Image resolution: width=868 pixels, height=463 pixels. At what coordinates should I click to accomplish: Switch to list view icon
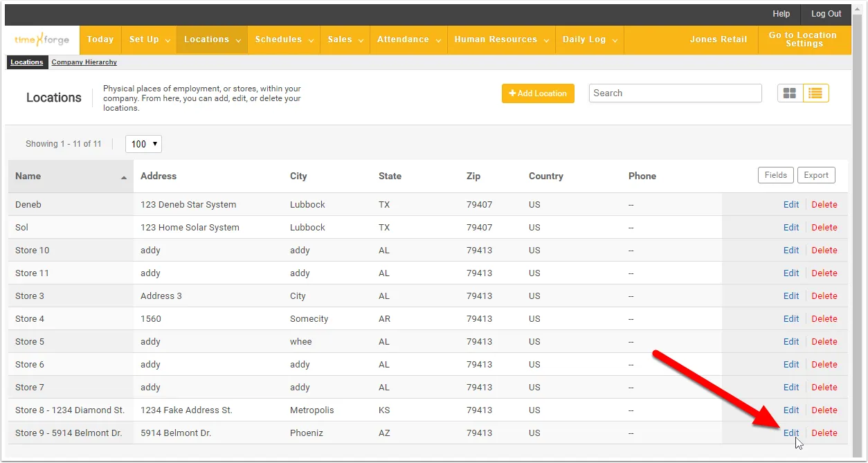click(x=816, y=93)
